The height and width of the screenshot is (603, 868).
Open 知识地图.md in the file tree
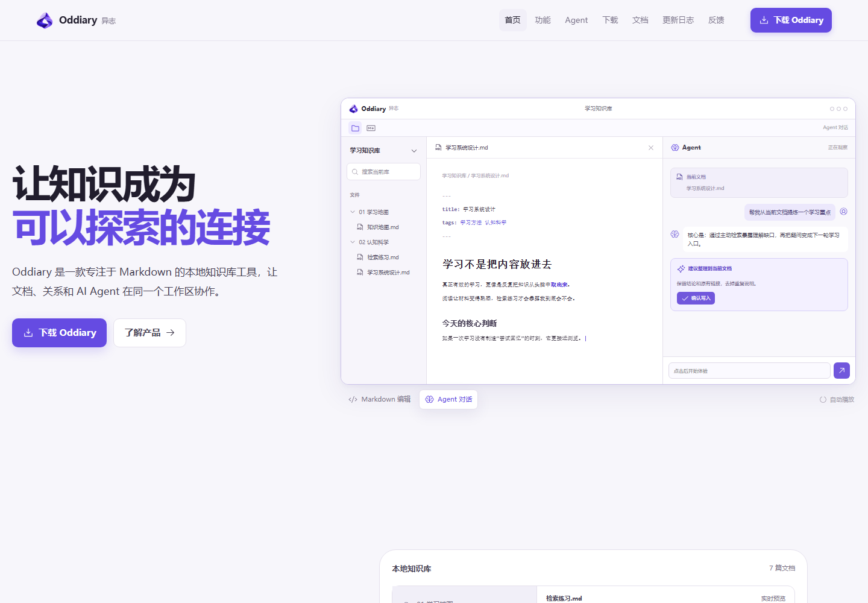[383, 227]
